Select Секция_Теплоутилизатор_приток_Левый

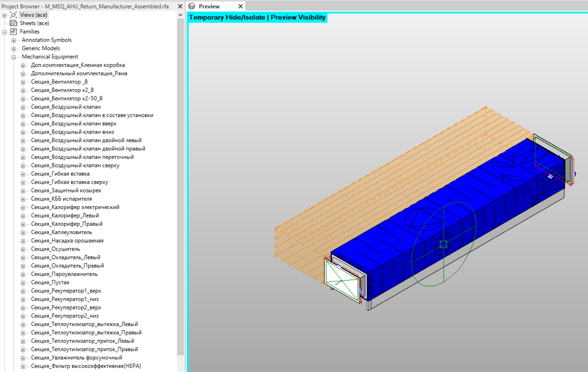point(82,341)
